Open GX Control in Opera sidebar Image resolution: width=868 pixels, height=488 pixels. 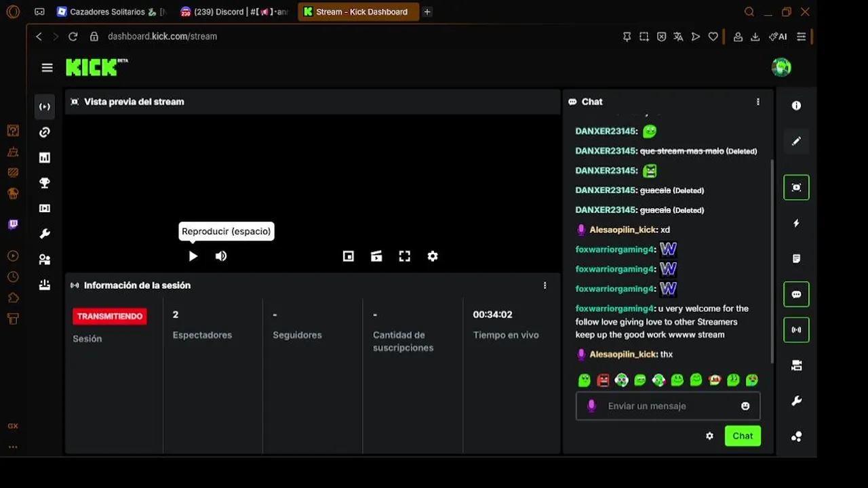13,426
